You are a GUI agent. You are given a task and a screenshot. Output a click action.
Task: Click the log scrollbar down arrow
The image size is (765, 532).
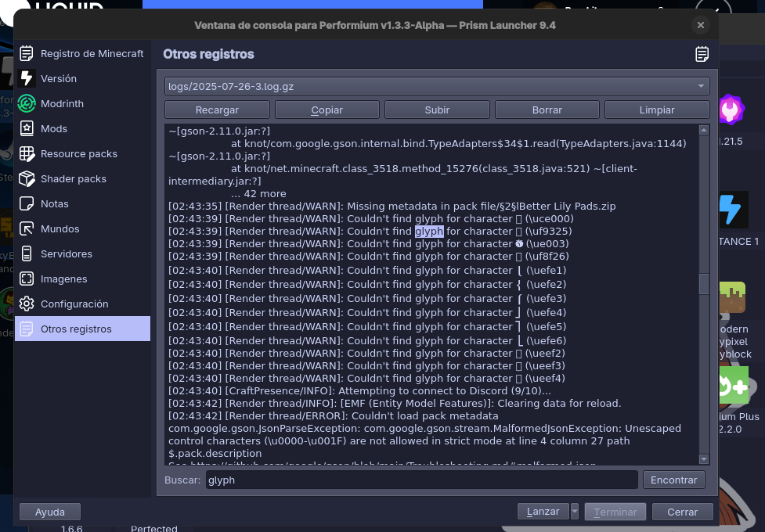pyautogui.click(x=703, y=459)
